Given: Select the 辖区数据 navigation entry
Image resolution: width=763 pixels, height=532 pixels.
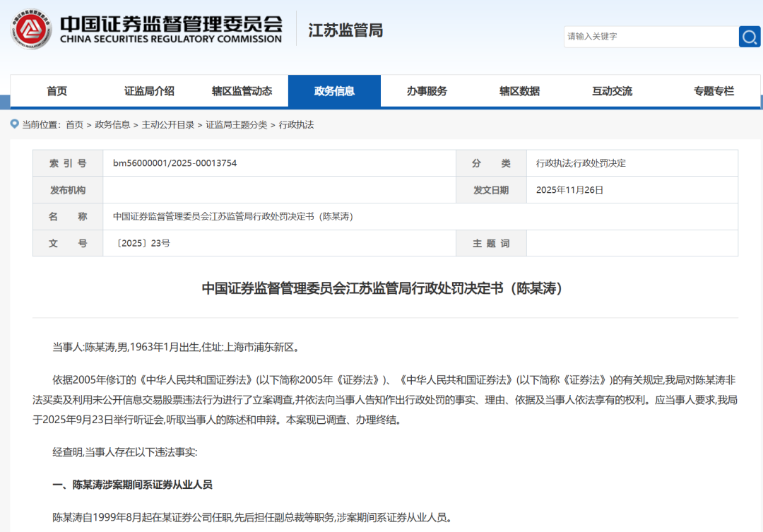Looking at the screenshot, I should point(519,90).
